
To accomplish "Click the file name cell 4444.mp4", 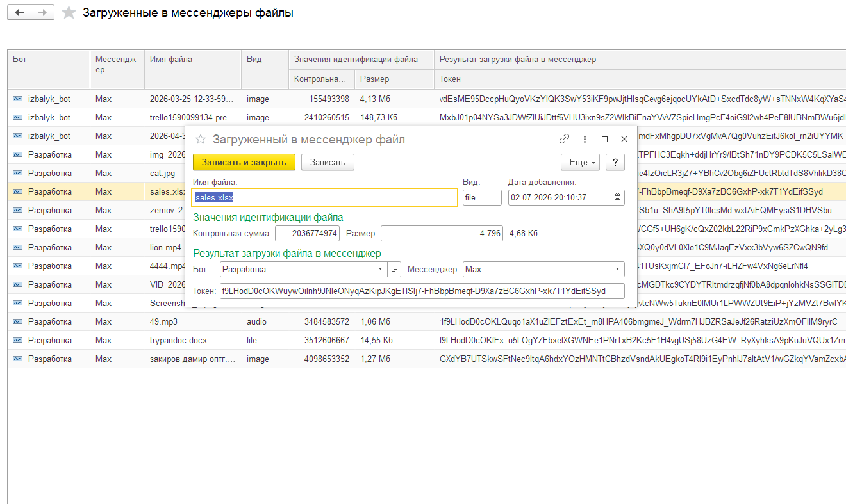I will tap(165, 266).
